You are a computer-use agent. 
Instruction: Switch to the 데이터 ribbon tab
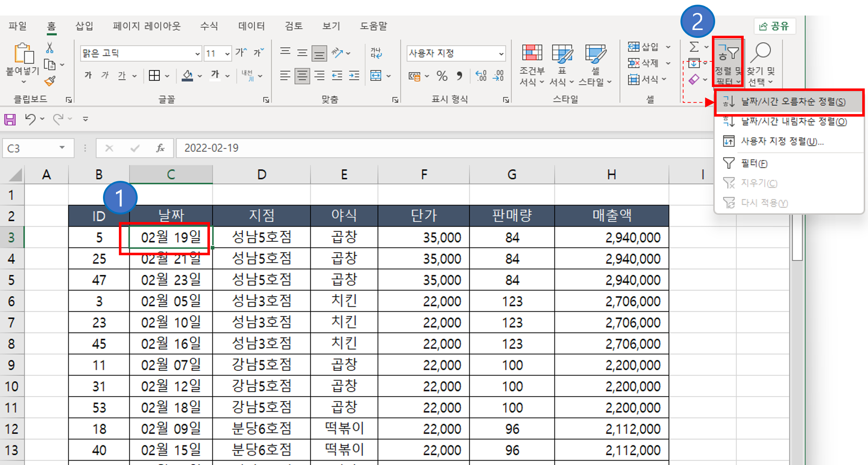pos(251,26)
